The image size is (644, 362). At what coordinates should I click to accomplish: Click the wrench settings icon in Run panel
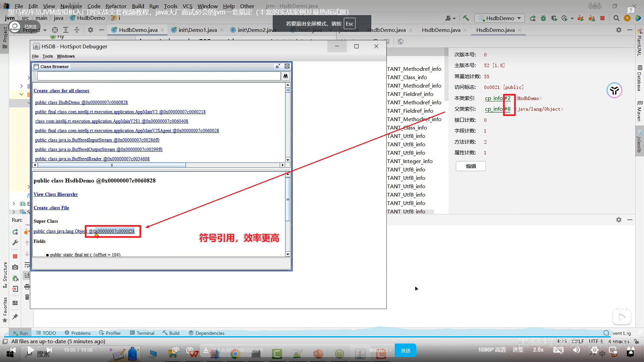tap(15, 243)
